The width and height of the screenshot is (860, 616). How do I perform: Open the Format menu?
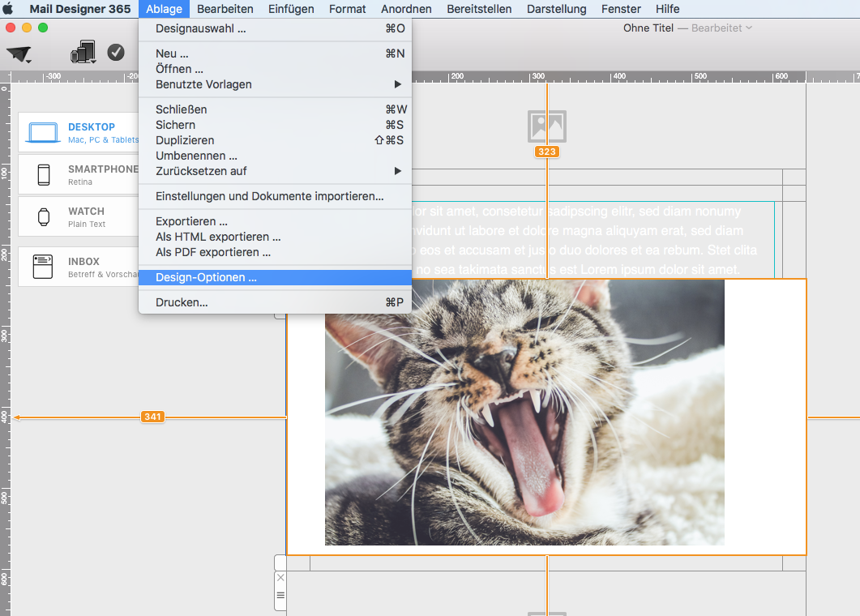[x=347, y=9]
